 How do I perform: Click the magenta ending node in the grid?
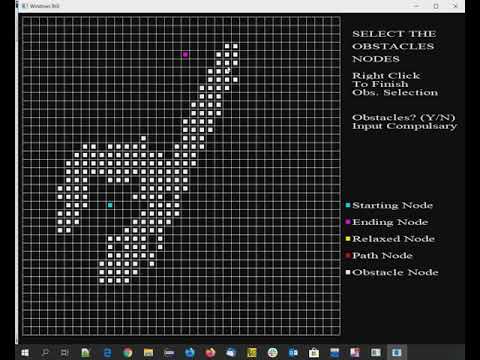point(185,54)
